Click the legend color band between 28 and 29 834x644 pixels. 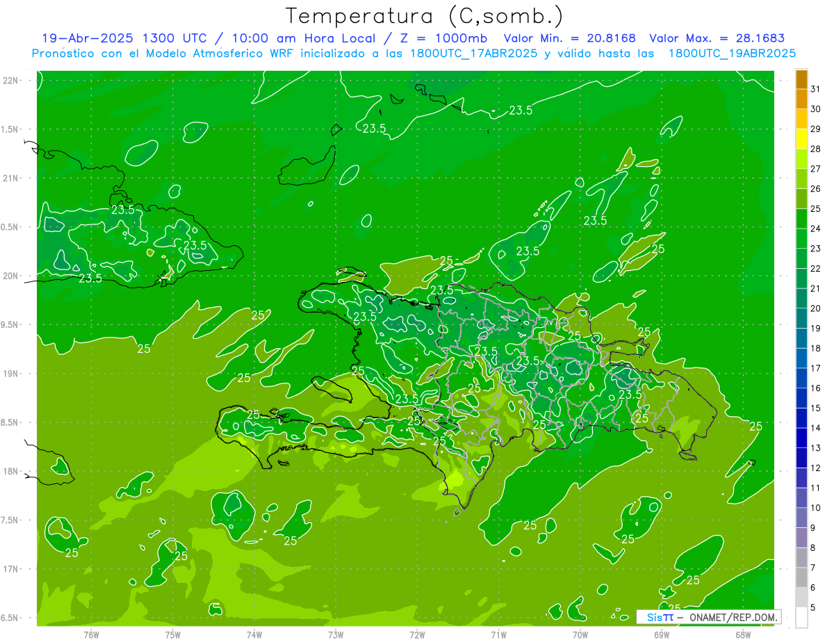[801, 139]
